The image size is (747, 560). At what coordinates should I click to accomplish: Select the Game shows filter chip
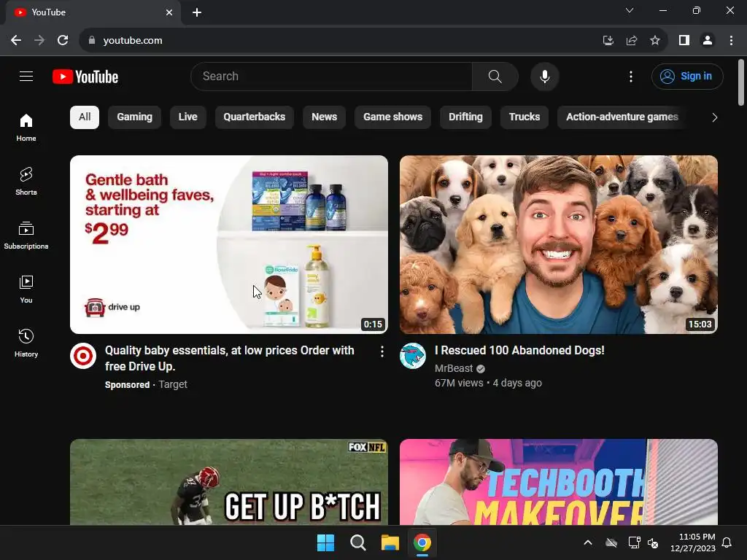[x=392, y=117]
